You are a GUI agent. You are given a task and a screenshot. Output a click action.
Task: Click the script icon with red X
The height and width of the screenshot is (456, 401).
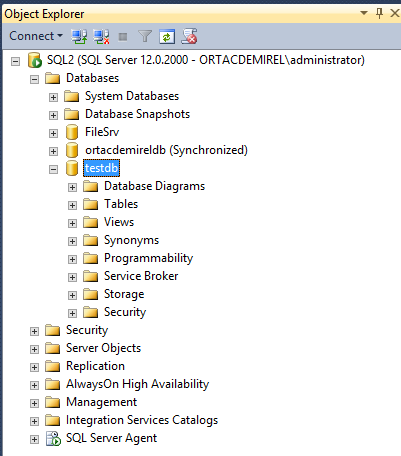tap(189, 36)
